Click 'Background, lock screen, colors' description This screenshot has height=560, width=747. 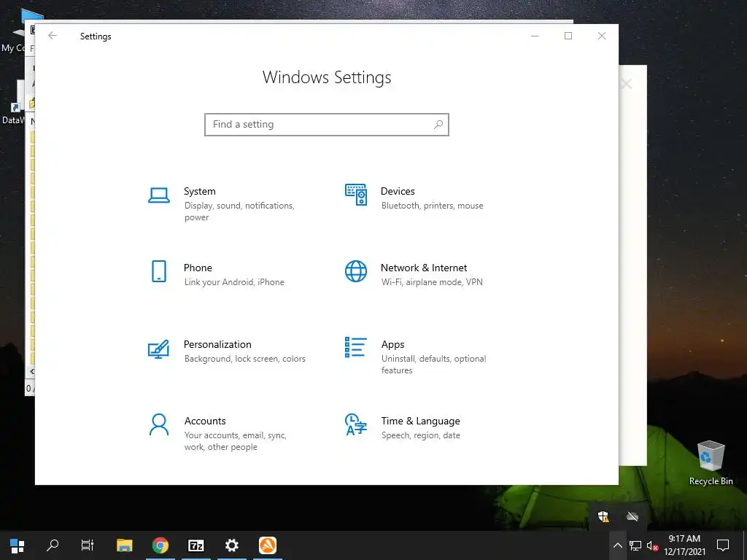click(245, 359)
